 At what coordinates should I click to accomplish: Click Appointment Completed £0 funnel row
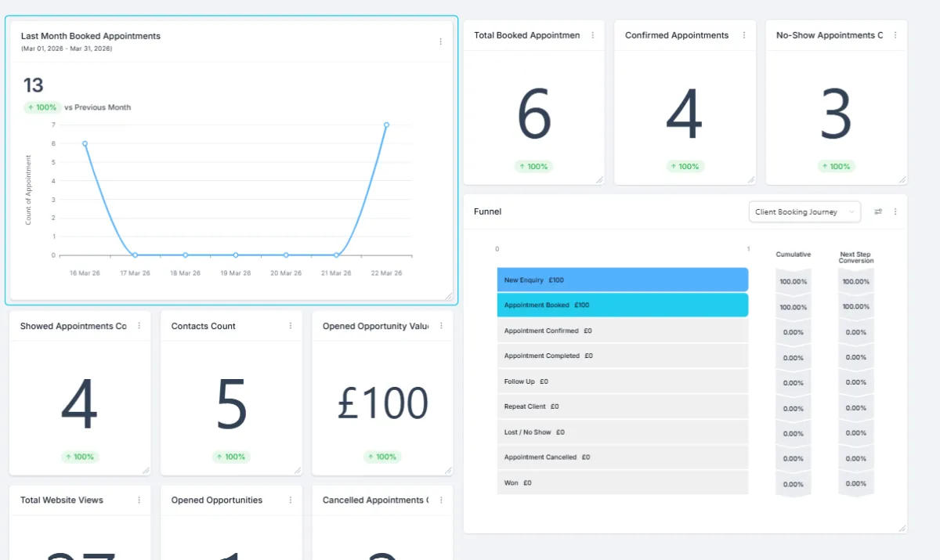coord(623,356)
